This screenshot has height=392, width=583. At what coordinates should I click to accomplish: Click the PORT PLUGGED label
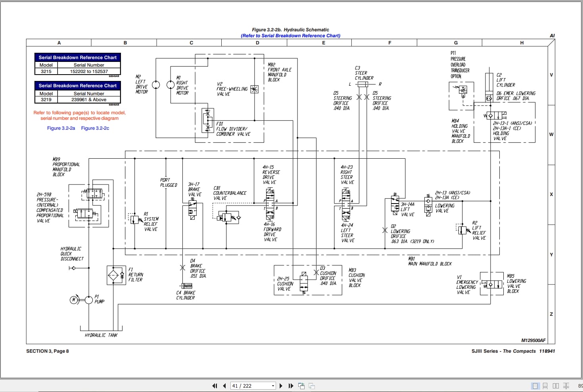pyautogui.click(x=169, y=183)
